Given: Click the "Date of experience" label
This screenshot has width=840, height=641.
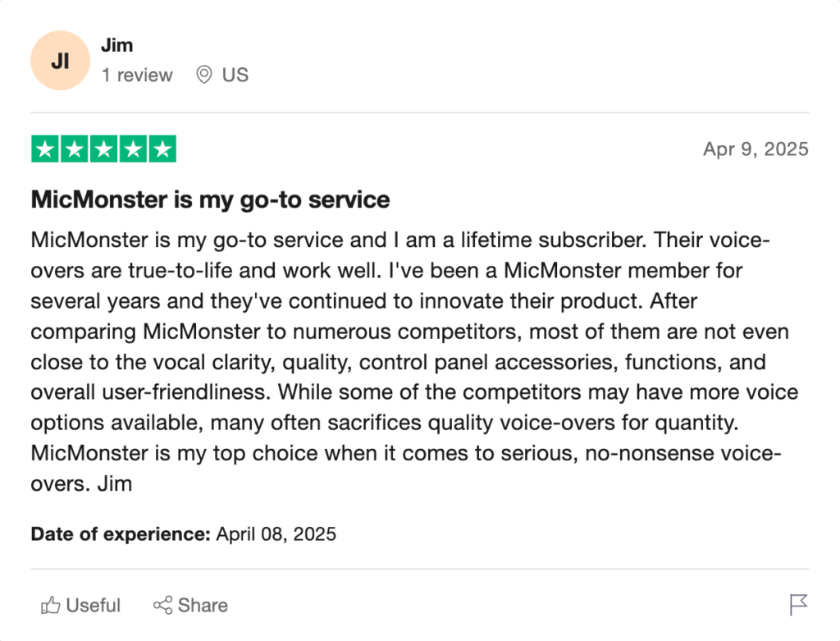Looking at the screenshot, I should [x=121, y=534].
